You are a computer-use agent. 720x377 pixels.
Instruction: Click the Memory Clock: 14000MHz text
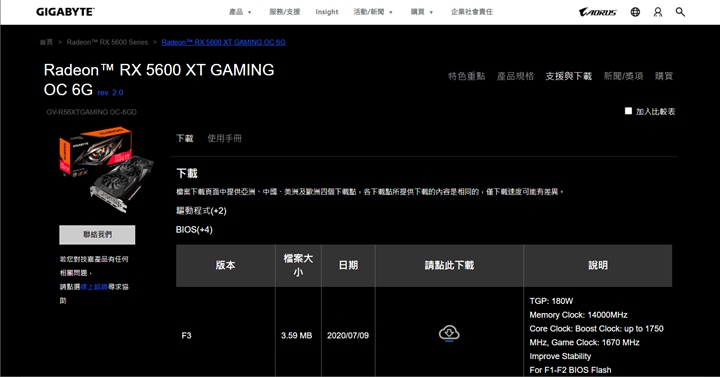pyautogui.click(x=578, y=315)
